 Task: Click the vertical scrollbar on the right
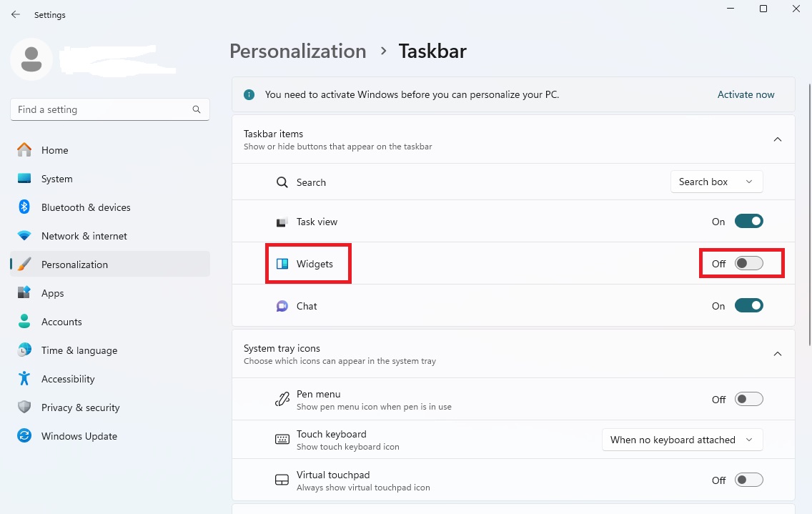tap(809, 215)
